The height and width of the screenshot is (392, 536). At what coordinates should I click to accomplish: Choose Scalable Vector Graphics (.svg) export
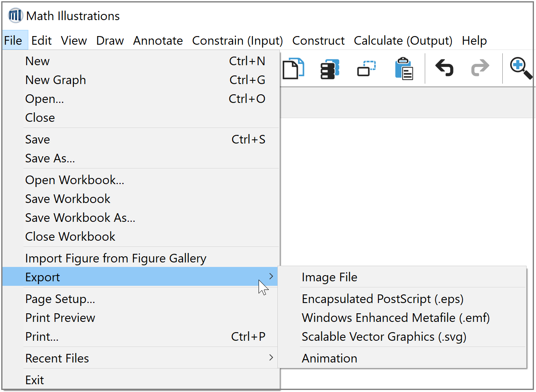[384, 337]
